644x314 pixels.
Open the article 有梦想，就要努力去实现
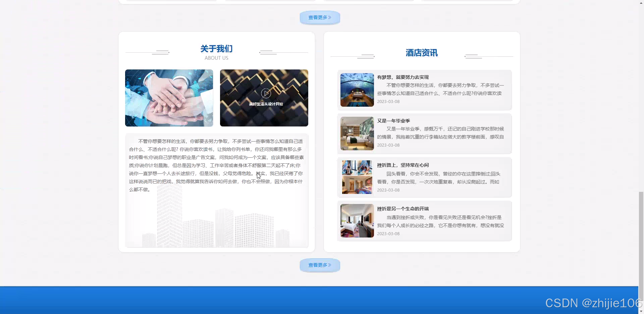[402, 77]
